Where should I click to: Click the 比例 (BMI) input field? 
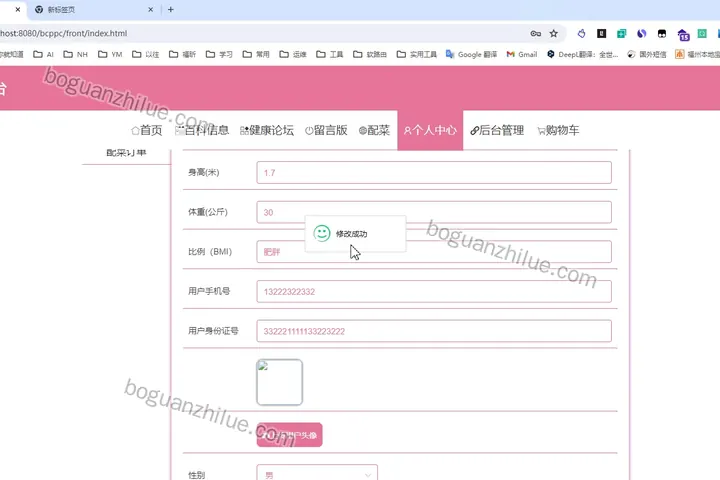coord(434,252)
